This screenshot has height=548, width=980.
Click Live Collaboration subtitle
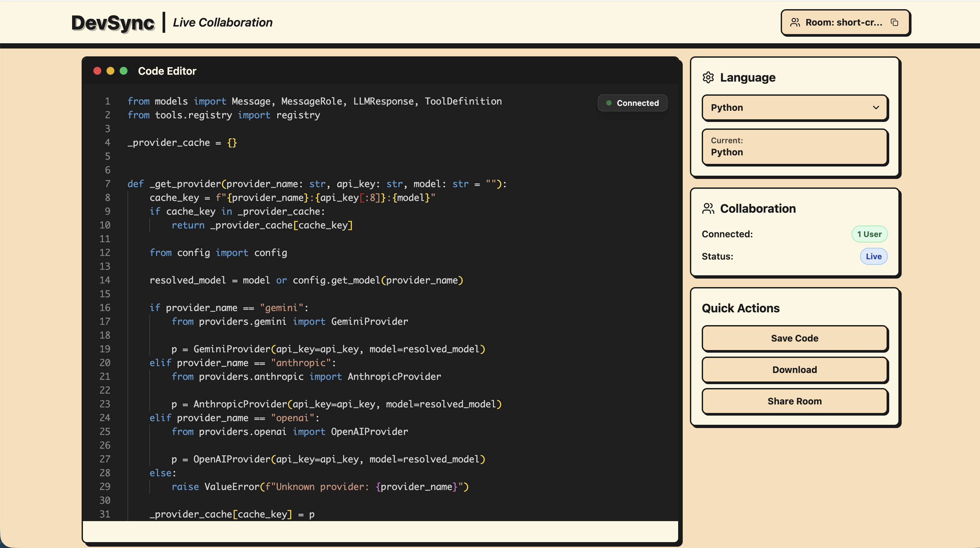click(x=223, y=23)
